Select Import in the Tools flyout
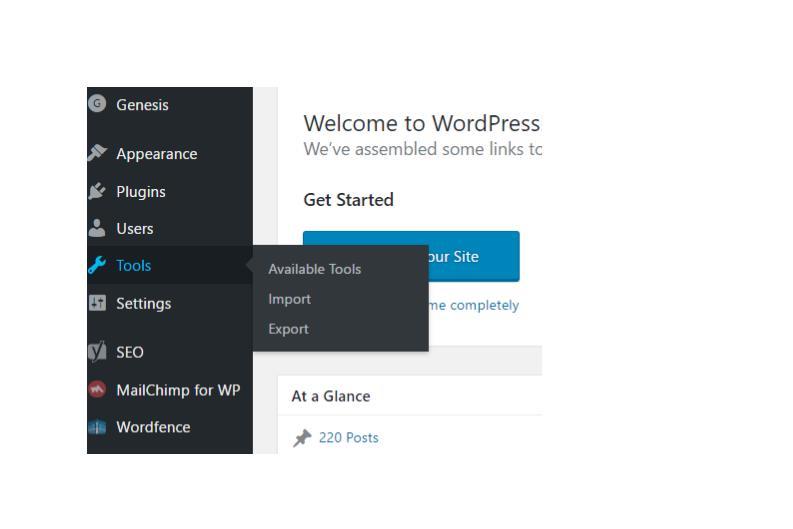Screen dimensions: 793x529 289,299
